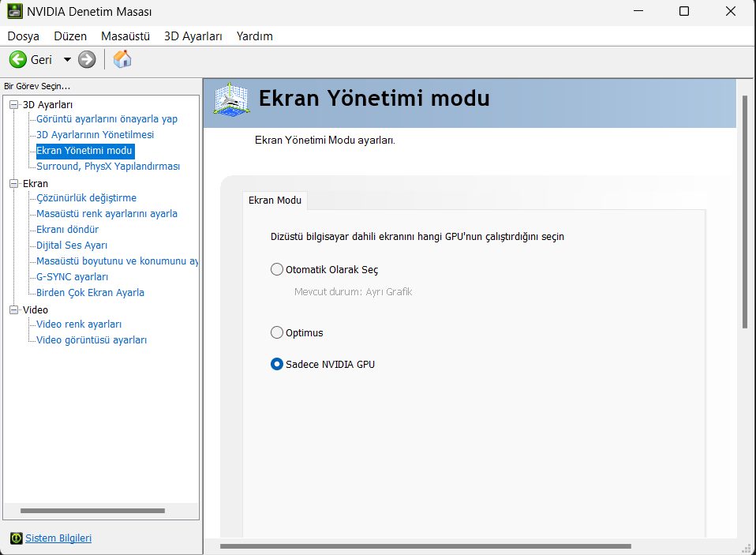The width and height of the screenshot is (756, 555).
Task: Open the Ekranı döndür page
Action: tap(68, 230)
